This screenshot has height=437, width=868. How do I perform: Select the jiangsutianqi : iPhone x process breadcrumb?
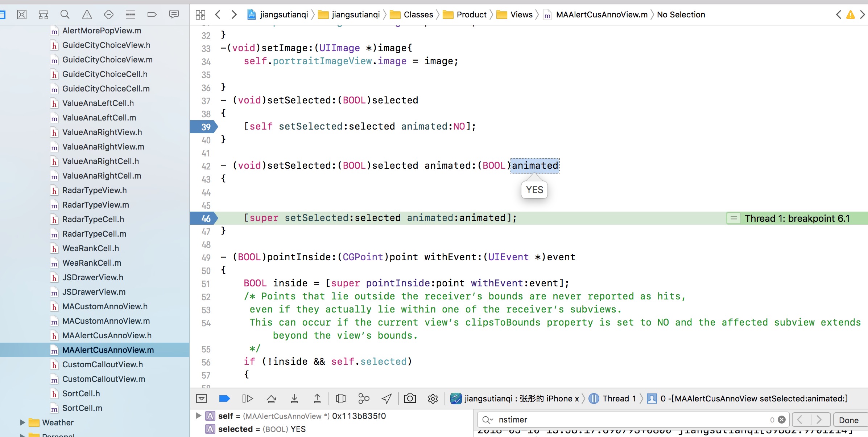[x=514, y=399]
